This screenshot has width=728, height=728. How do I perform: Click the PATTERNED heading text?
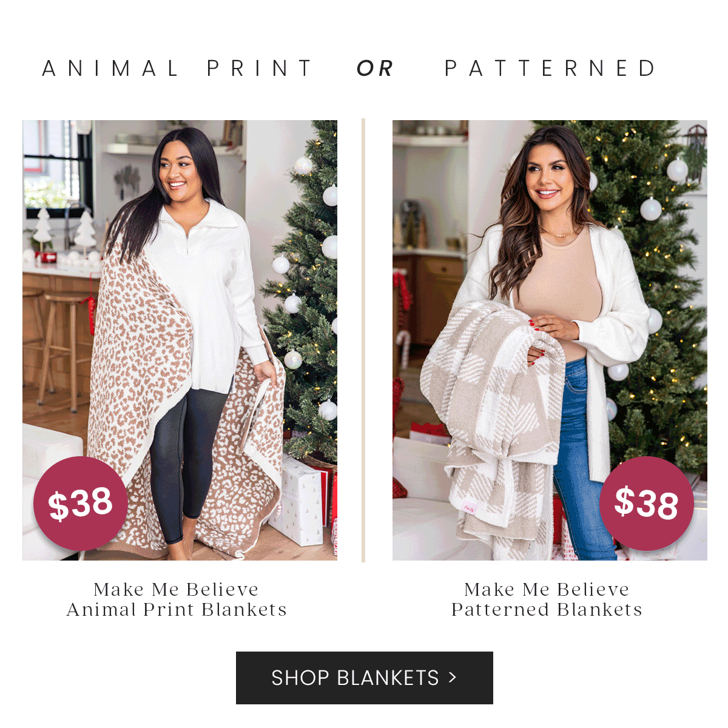tap(551, 69)
